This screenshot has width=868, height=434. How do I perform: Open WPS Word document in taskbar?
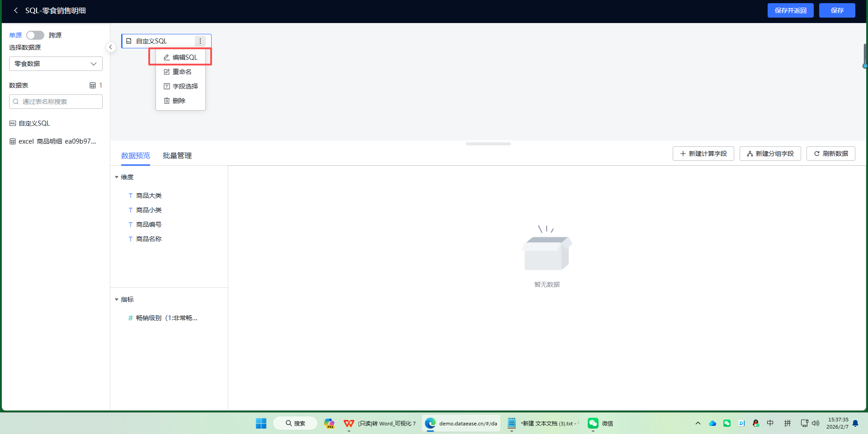click(380, 423)
